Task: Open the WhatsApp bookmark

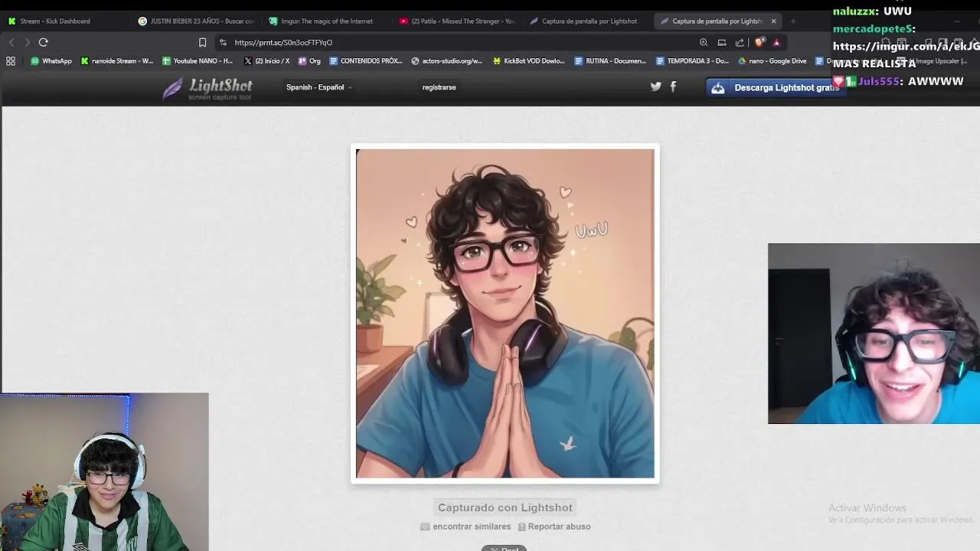Action: pyautogui.click(x=51, y=60)
